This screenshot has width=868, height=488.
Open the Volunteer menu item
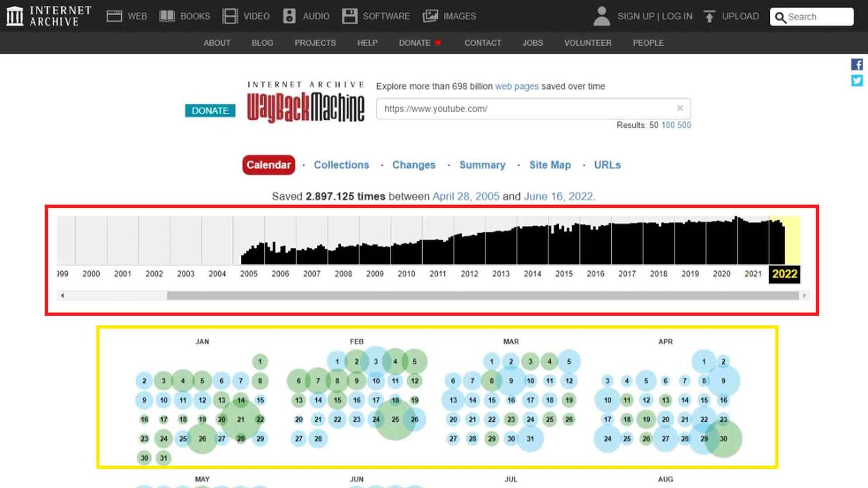tap(588, 43)
